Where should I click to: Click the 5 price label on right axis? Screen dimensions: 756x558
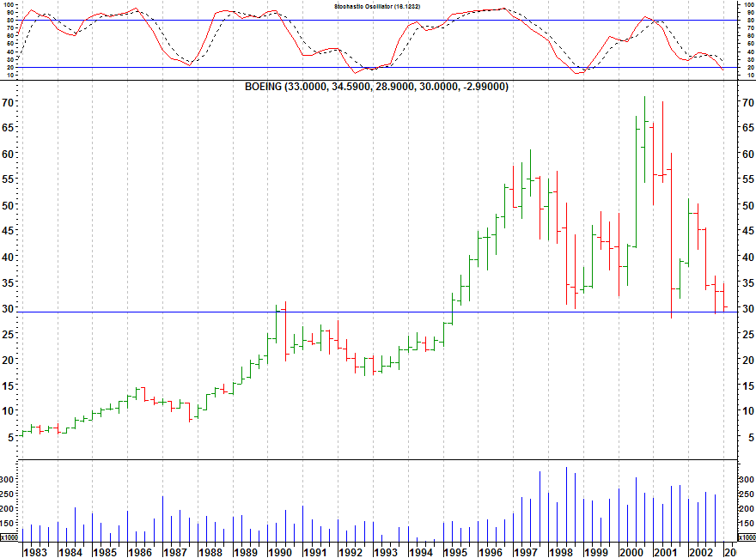click(x=751, y=437)
